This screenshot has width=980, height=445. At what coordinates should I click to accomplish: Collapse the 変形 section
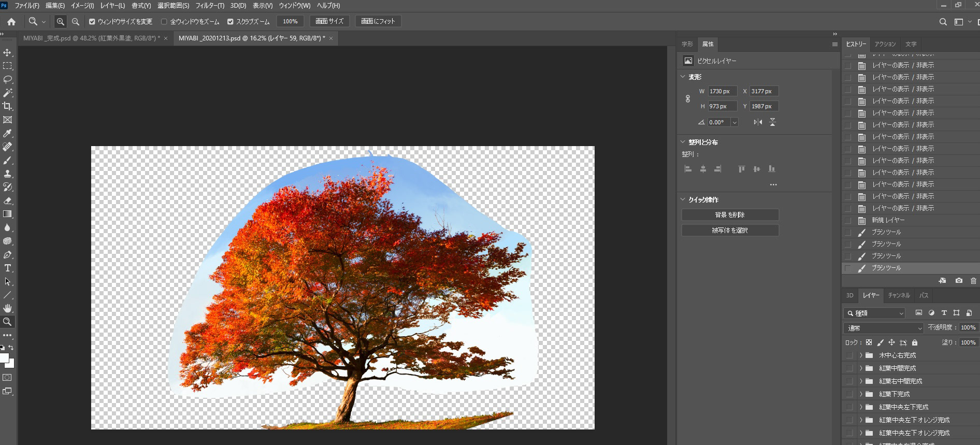683,77
